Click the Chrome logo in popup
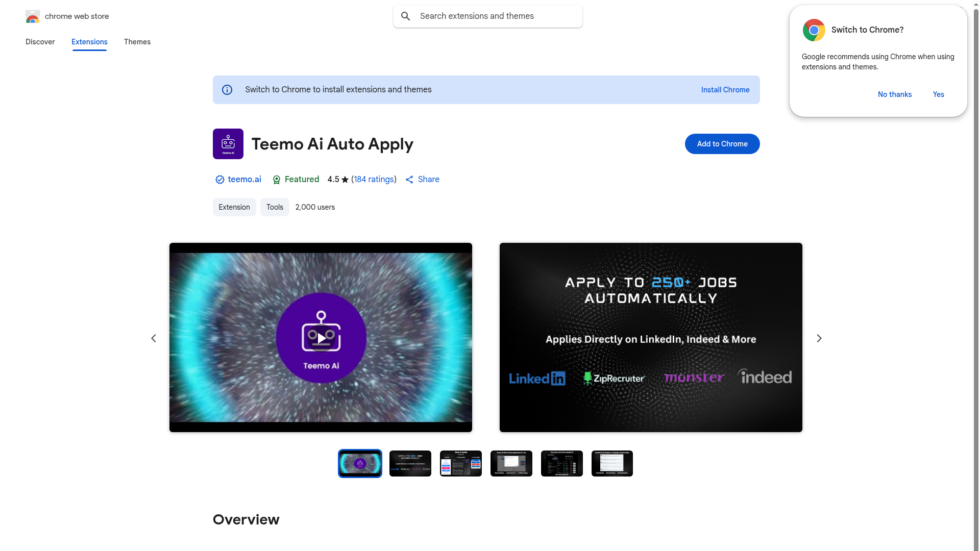The width and height of the screenshot is (980, 551). coord(814,30)
